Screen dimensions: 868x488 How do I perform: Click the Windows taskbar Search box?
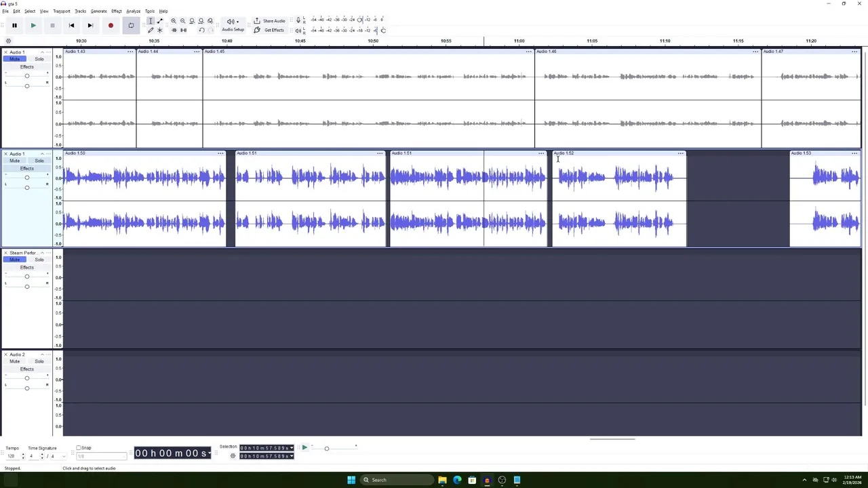(396, 480)
